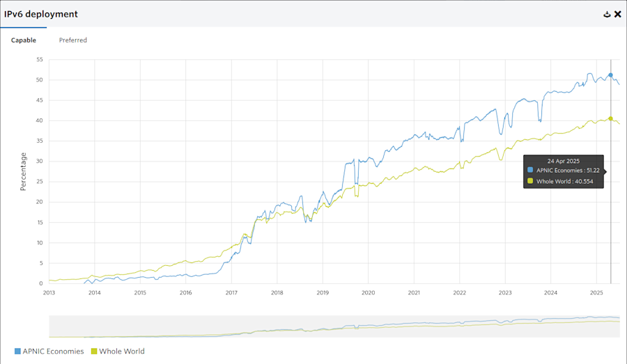This screenshot has width=627, height=364.
Task: Toggle Whole World legend entry
Action: [118, 351]
